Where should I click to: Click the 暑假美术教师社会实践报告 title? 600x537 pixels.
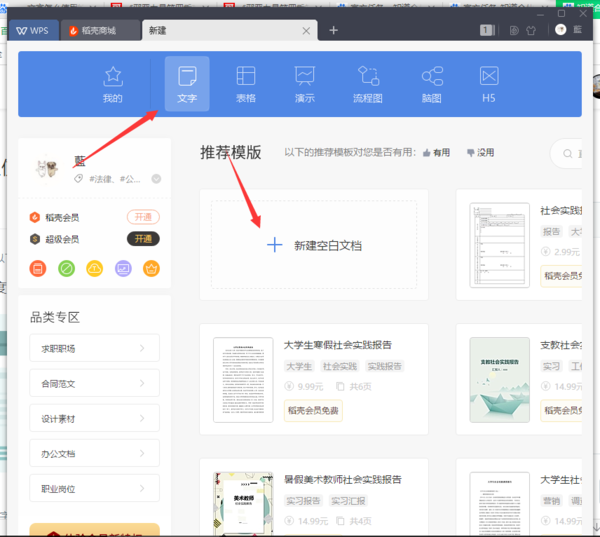tap(343, 480)
